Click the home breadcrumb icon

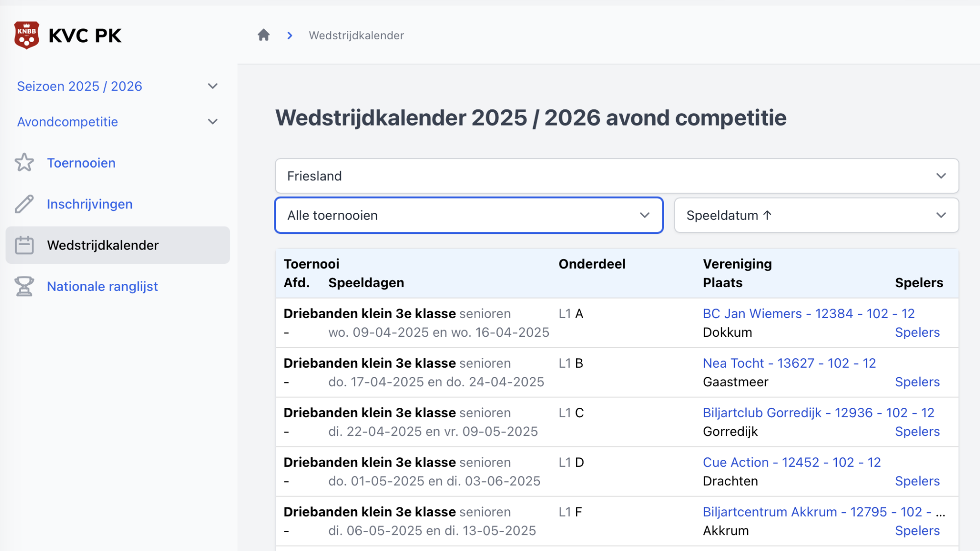click(264, 35)
